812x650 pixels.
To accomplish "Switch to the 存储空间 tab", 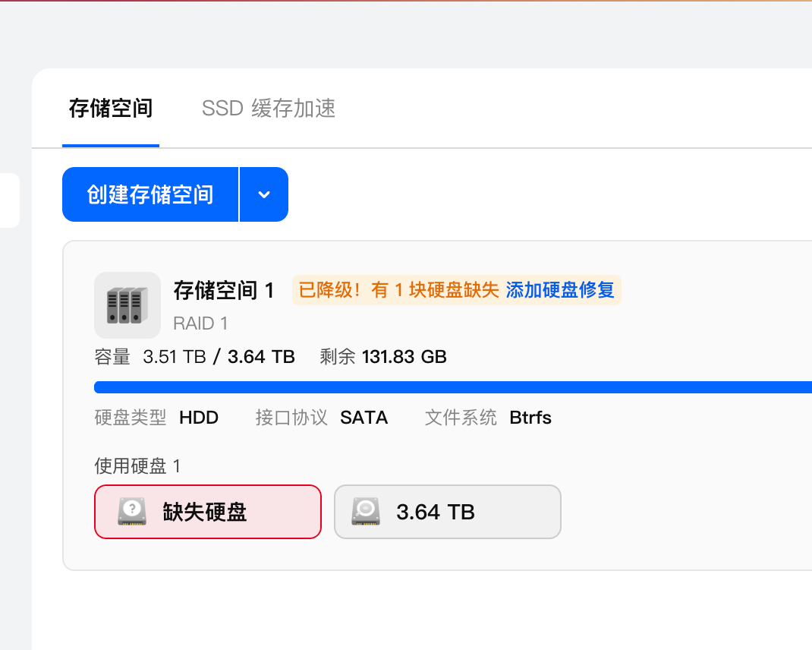I will [111, 109].
